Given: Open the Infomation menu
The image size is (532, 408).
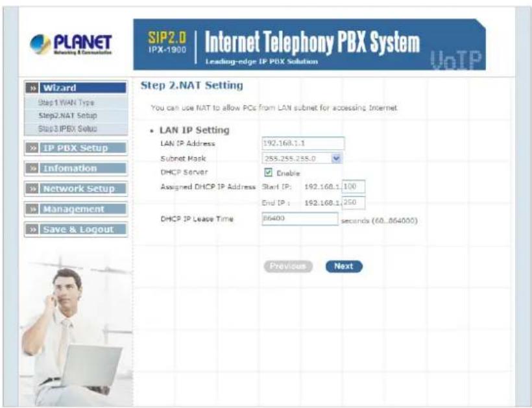Looking at the screenshot, I should (83, 168).
